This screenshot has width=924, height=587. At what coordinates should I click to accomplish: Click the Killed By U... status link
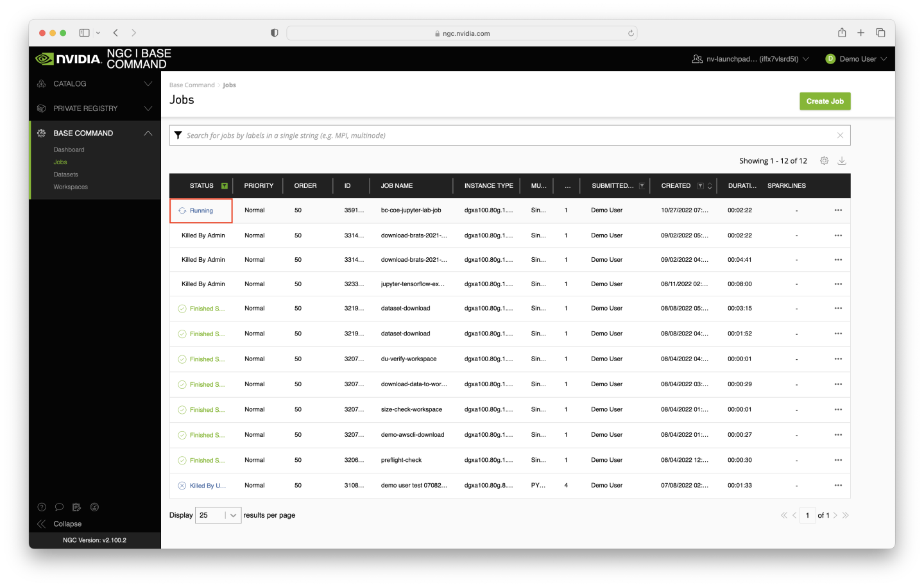207,486
